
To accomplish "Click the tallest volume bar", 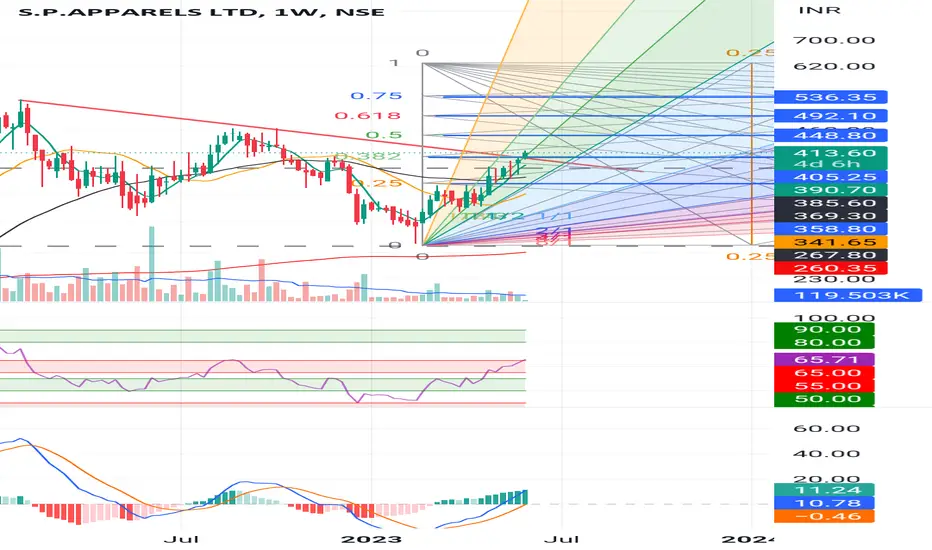I will pyautogui.click(x=152, y=264).
